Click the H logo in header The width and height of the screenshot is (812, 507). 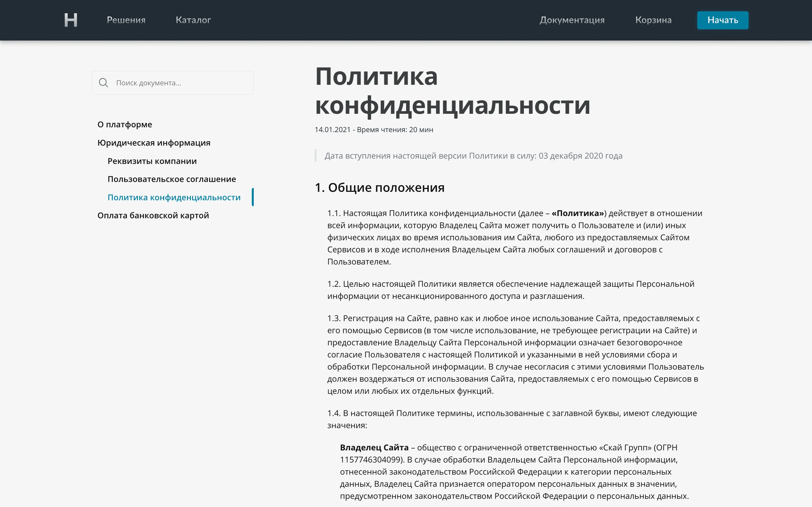[x=71, y=20]
